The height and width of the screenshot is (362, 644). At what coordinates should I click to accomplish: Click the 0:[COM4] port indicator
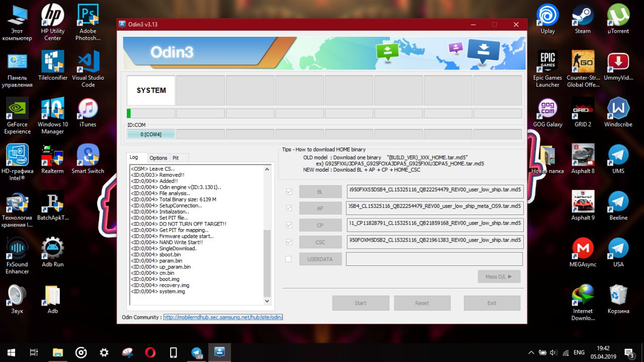151,134
